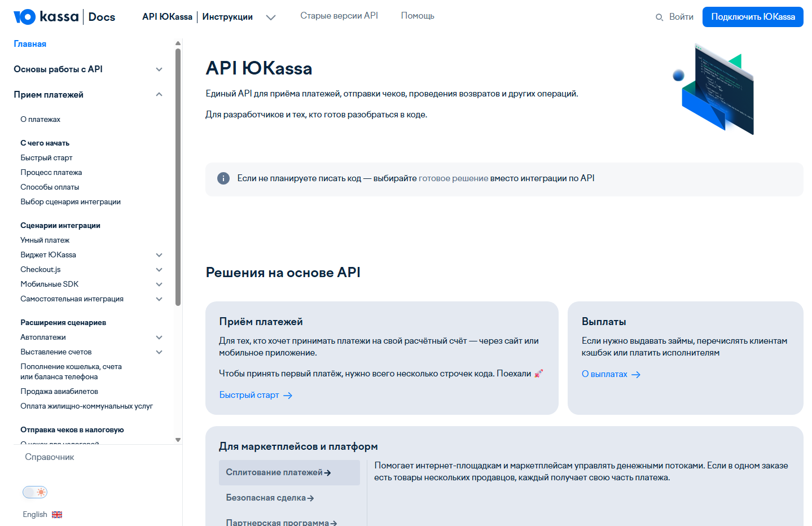The height and width of the screenshot is (526, 812).
Task: Expand the Основы работы с API section
Action: point(159,69)
